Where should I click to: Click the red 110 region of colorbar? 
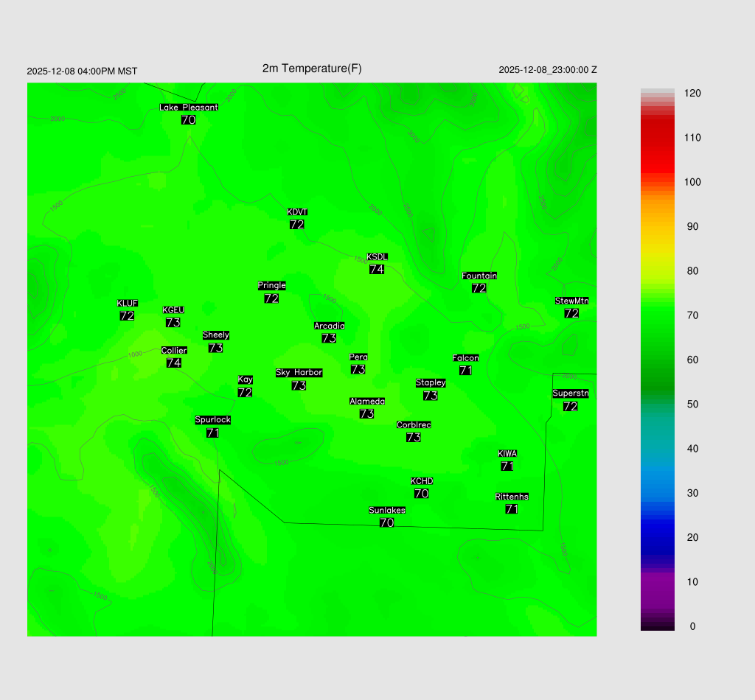pyautogui.click(x=658, y=138)
